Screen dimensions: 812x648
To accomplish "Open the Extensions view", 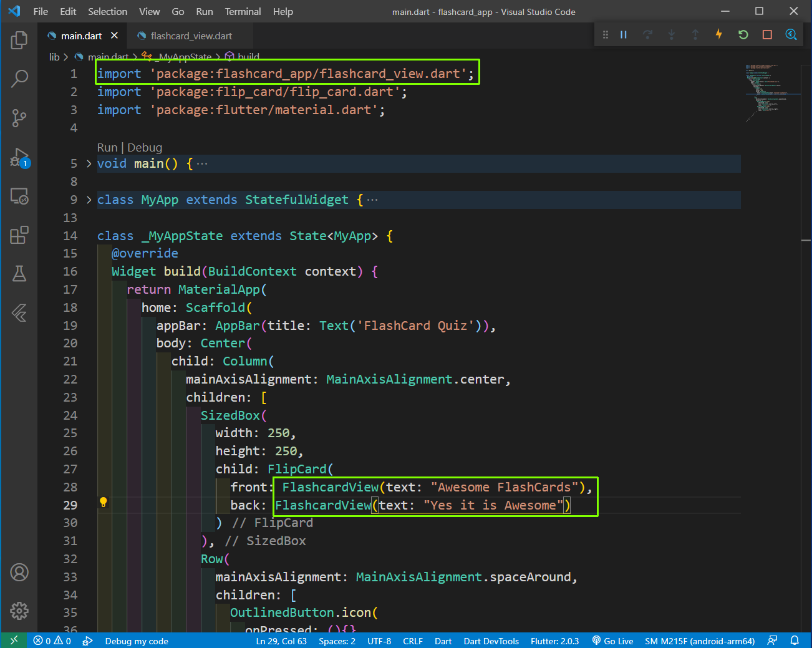I will pyautogui.click(x=19, y=235).
